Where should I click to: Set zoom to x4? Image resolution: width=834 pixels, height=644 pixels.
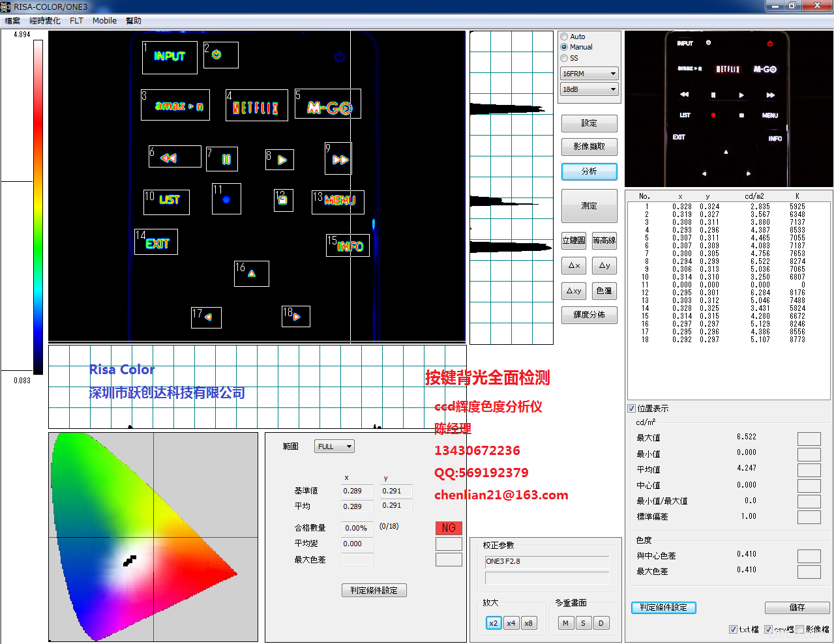pyautogui.click(x=511, y=623)
